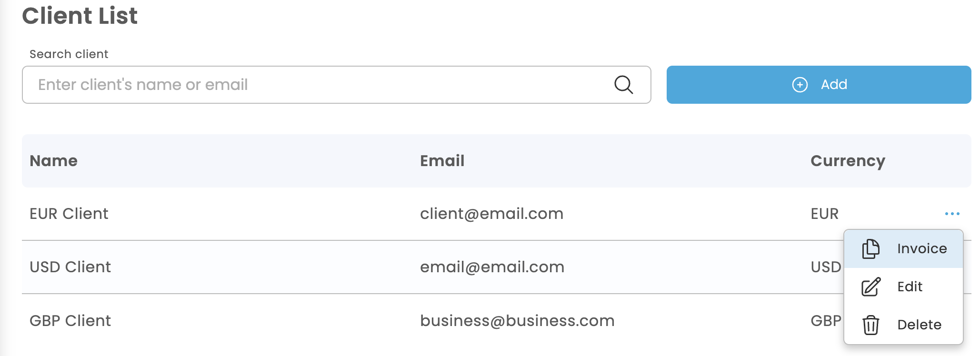This screenshot has height=356, width=980.
Task: Click the Email column header
Action: [442, 161]
